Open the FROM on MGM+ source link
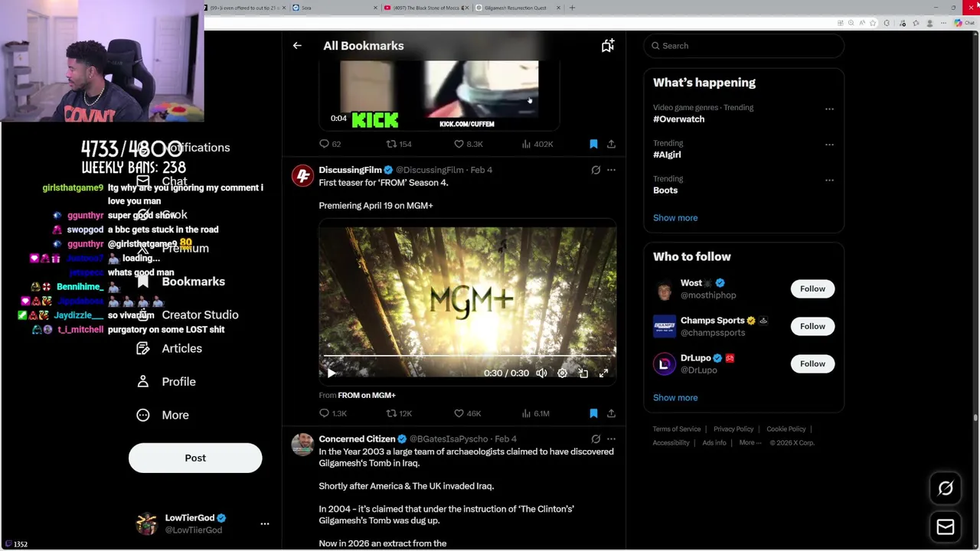Screen dimensions: 980x551 click(x=367, y=395)
